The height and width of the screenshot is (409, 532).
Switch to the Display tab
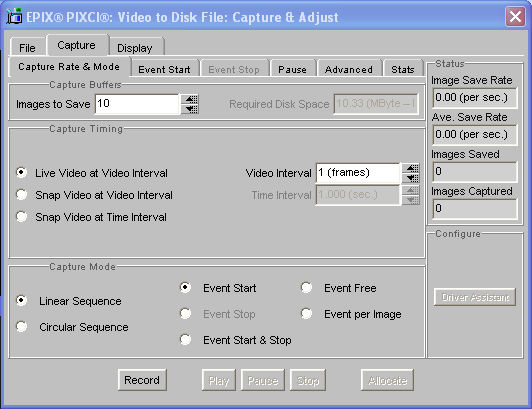[136, 47]
